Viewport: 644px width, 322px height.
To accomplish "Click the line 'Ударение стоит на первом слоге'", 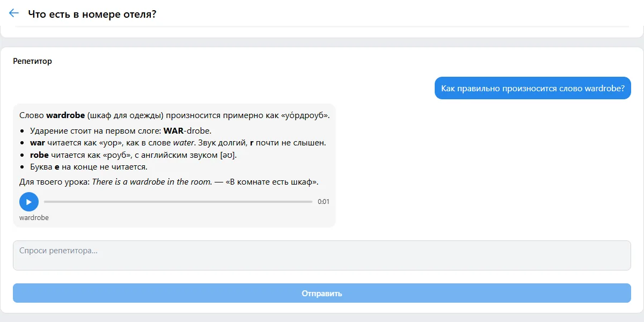I will point(121,130).
